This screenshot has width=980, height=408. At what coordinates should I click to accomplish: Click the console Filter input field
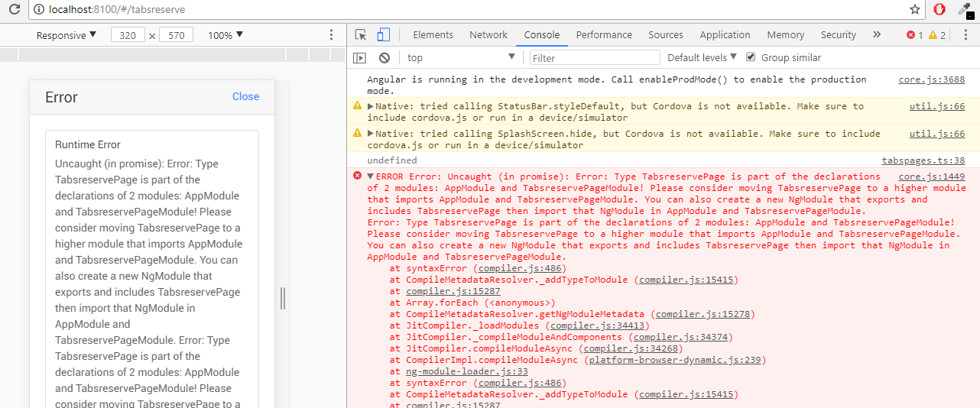[595, 57]
